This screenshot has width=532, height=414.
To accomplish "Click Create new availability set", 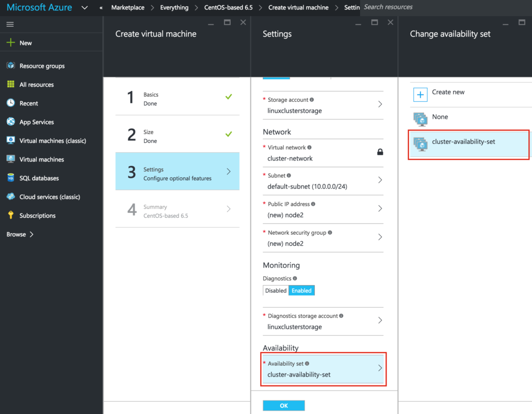I will (447, 92).
